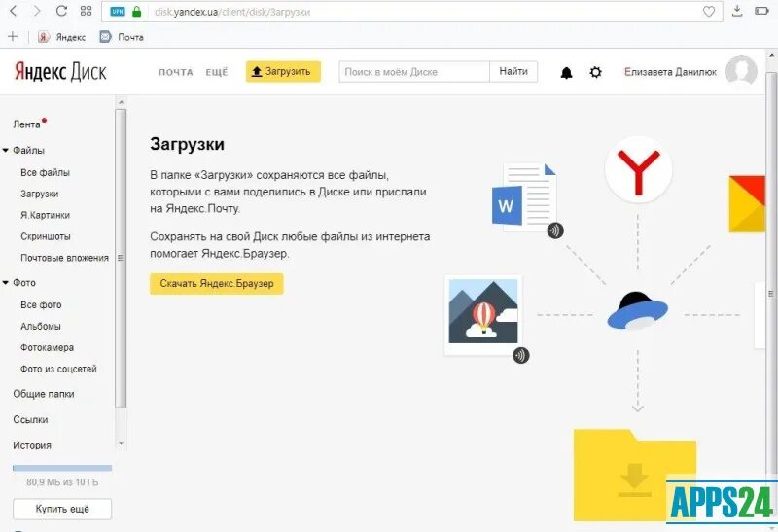Image resolution: width=778 pixels, height=532 pixels.
Task: Click the user name Елизавета Данилюк
Action: pyautogui.click(x=670, y=72)
